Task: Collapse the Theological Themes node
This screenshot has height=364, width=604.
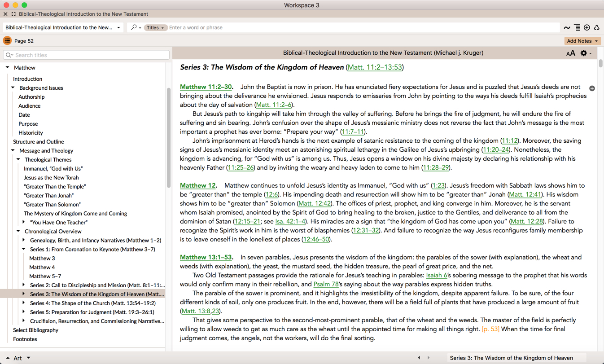Action: pos(18,160)
